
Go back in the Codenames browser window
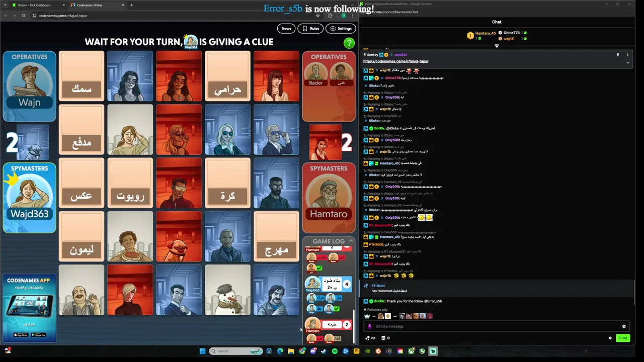(x=5, y=16)
